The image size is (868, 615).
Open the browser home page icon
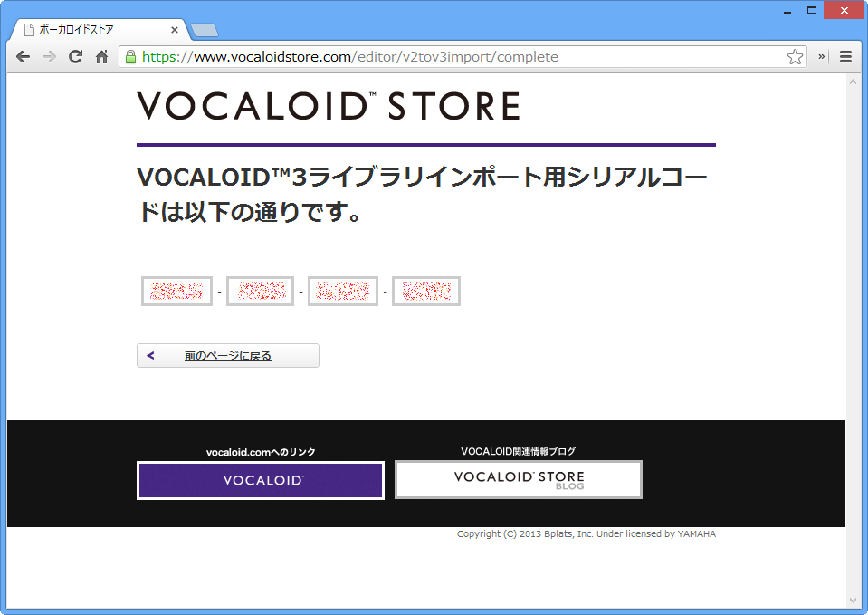102,56
